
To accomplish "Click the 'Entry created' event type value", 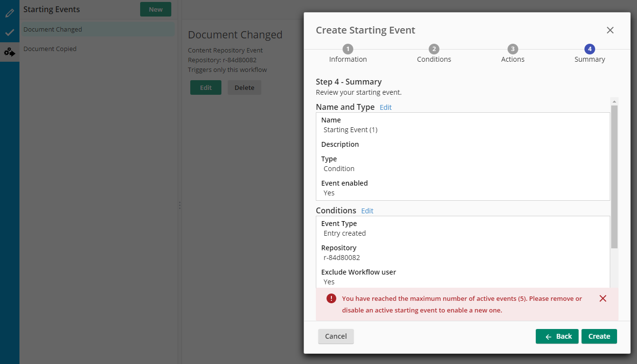I will coord(345,233).
